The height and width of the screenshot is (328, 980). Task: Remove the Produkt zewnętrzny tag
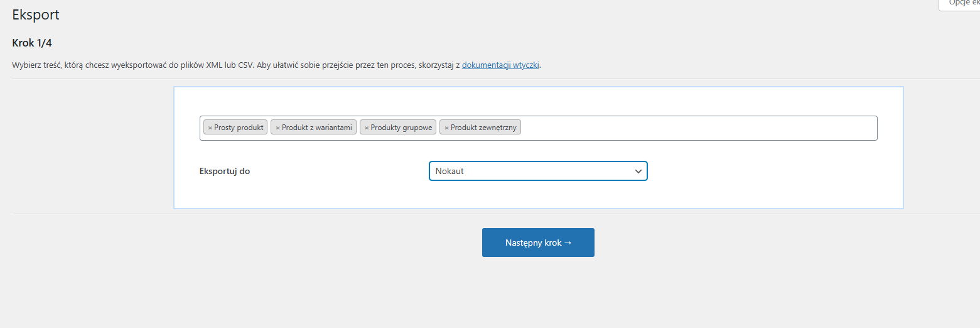pos(446,128)
